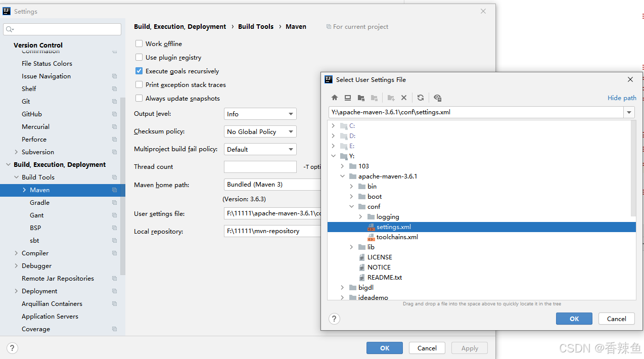The height and width of the screenshot is (359, 644).
Task: Click the New Folder toolbar icon
Action: 391,98
